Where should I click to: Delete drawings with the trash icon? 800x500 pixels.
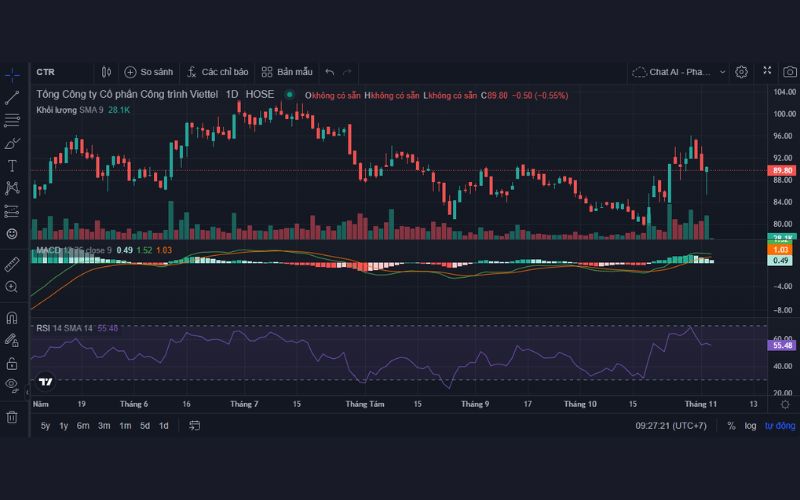coord(12,416)
